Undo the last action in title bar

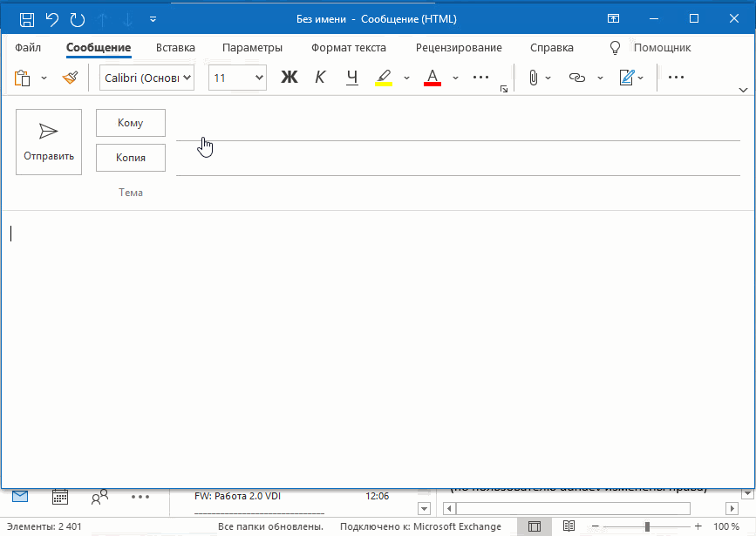[52, 19]
